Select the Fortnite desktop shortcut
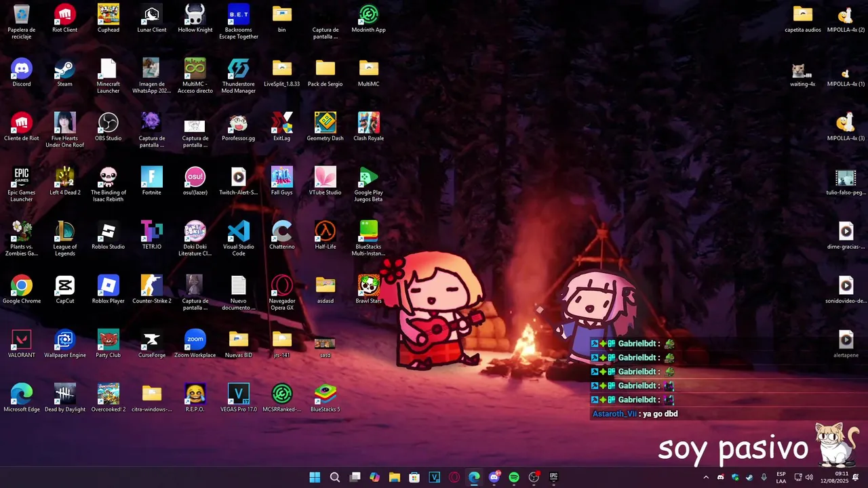This screenshot has height=488, width=868. click(x=152, y=181)
